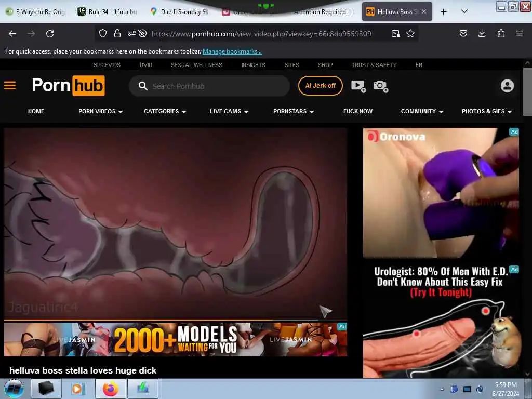The image size is (532, 399).
Task: Expand the CATEGORIES dropdown
Action: (x=165, y=111)
